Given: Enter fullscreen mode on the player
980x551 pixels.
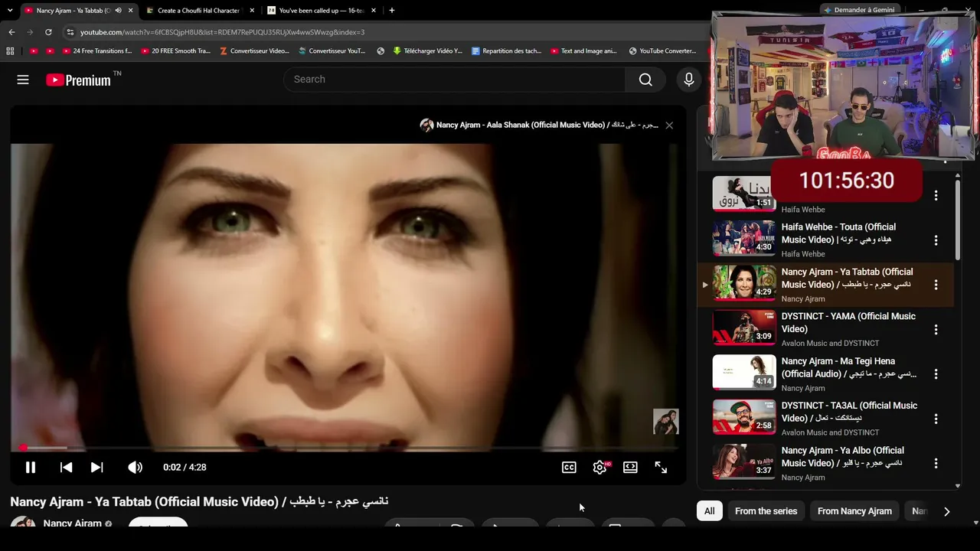Looking at the screenshot, I should [661, 468].
